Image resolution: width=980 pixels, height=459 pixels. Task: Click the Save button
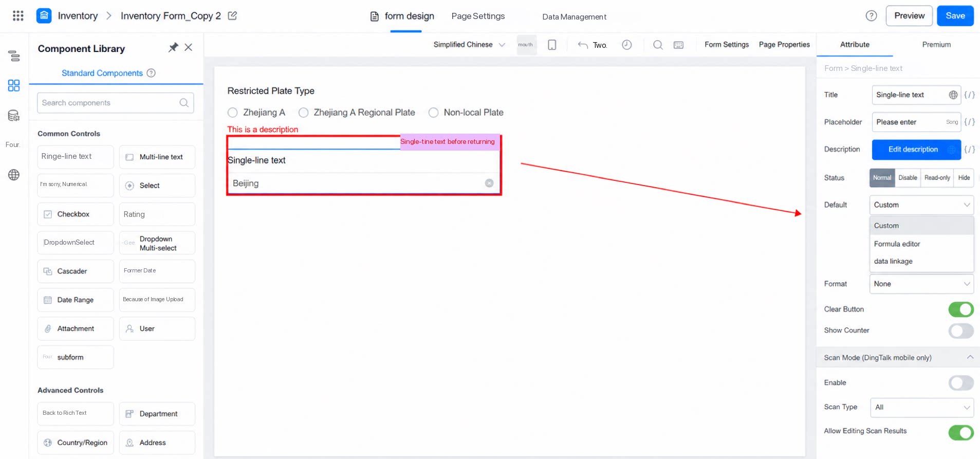[x=955, y=16]
